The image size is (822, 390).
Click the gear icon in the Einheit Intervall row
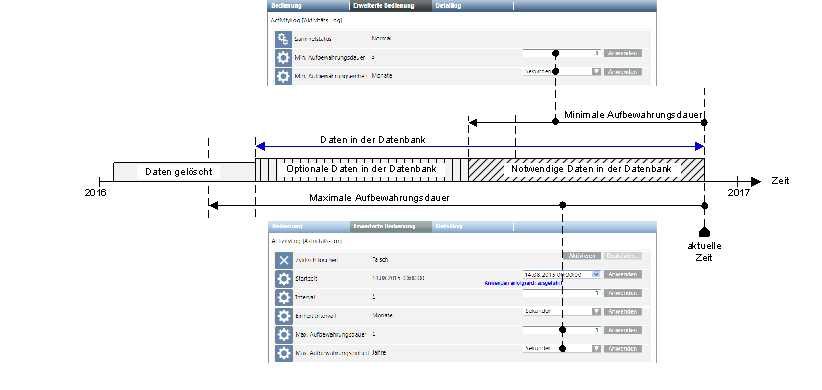(x=284, y=316)
